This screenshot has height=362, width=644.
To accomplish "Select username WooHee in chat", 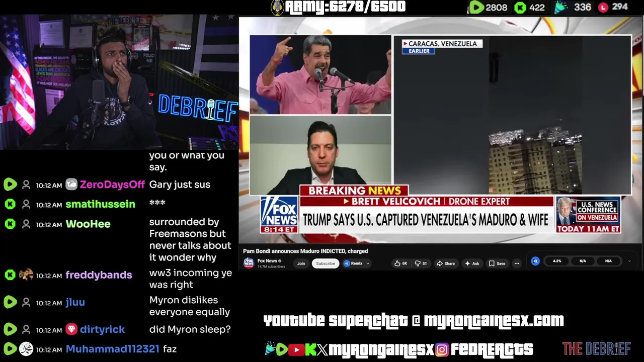I will point(88,224).
